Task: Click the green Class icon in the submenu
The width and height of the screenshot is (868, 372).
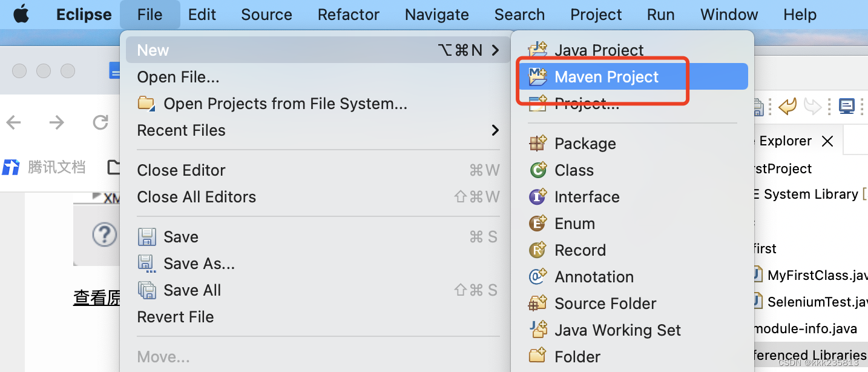Action: [538, 170]
